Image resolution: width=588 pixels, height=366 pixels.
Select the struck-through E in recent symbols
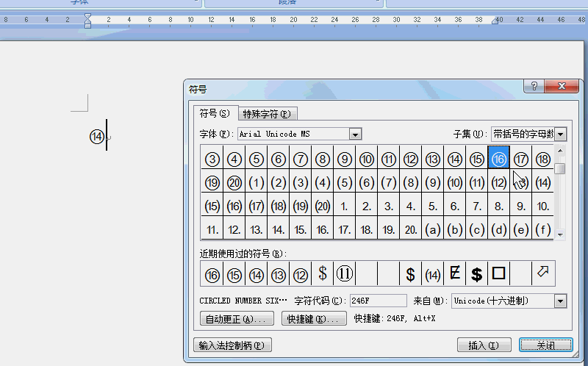click(x=455, y=273)
